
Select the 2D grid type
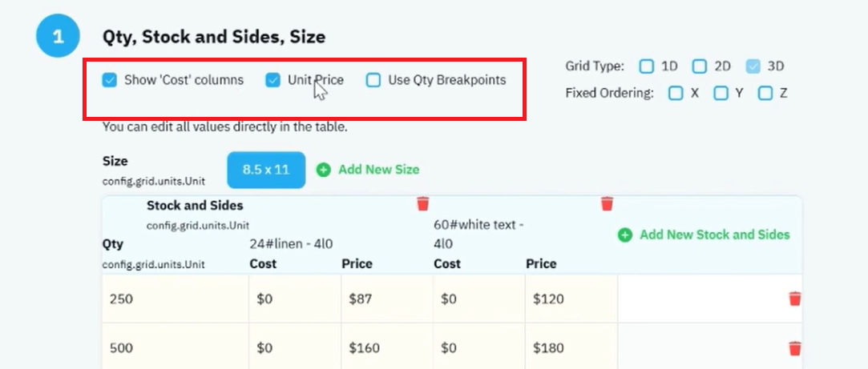click(x=700, y=66)
